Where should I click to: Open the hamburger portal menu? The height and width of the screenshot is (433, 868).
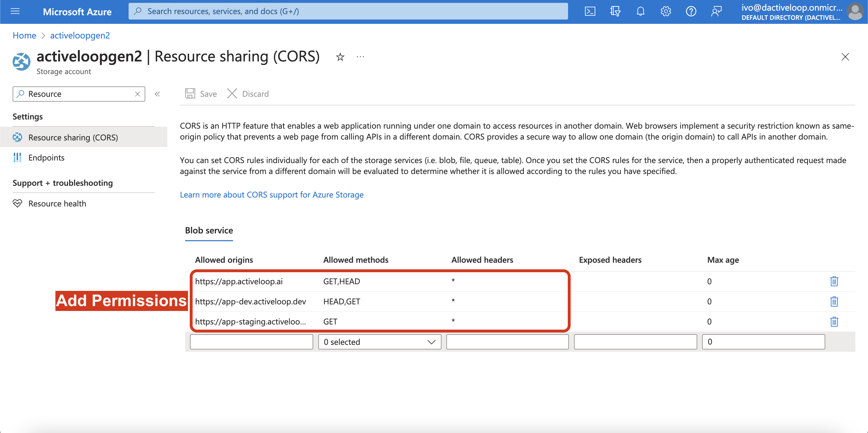pos(15,11)
